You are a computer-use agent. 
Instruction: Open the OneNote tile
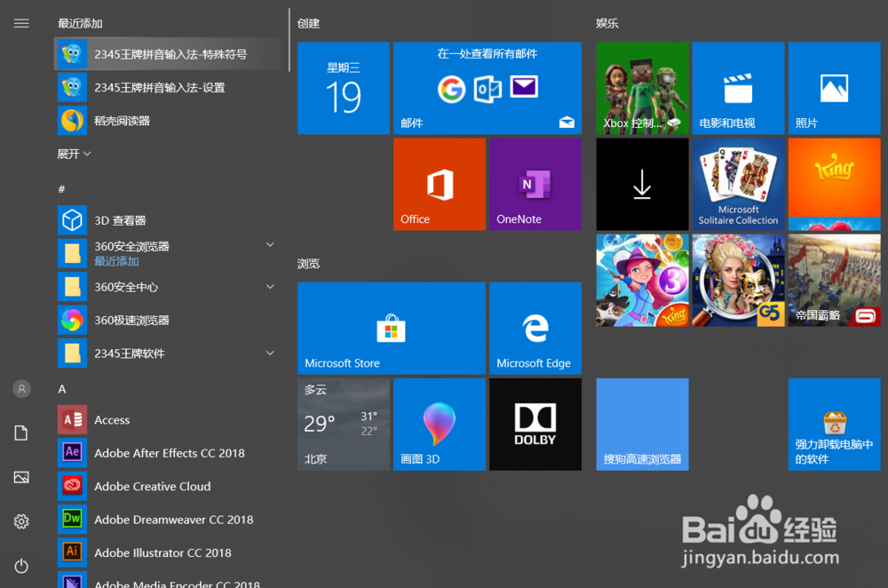[535, 184]
